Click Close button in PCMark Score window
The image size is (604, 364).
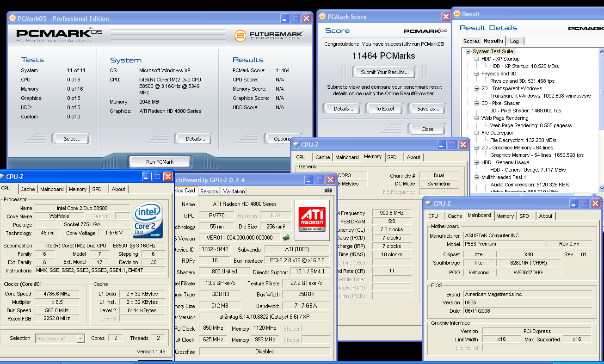[x=427, y=129]
